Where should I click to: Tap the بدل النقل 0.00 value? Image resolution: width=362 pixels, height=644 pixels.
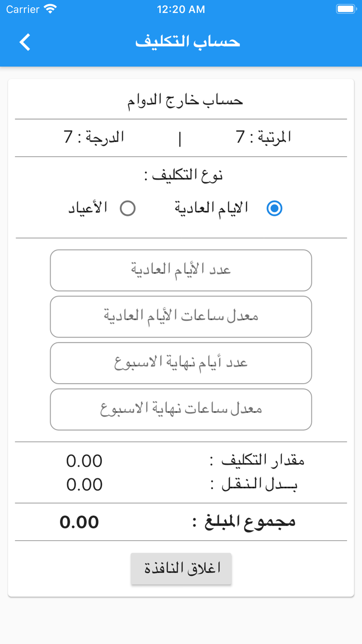coord(84,484)
